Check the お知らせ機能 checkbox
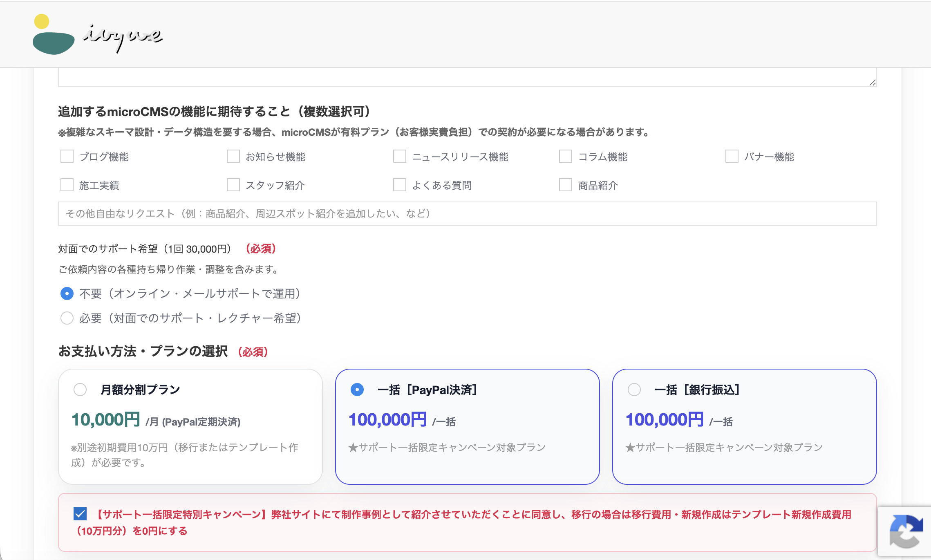The height and width of the screenshot is (560, 931). coord(233,157)
